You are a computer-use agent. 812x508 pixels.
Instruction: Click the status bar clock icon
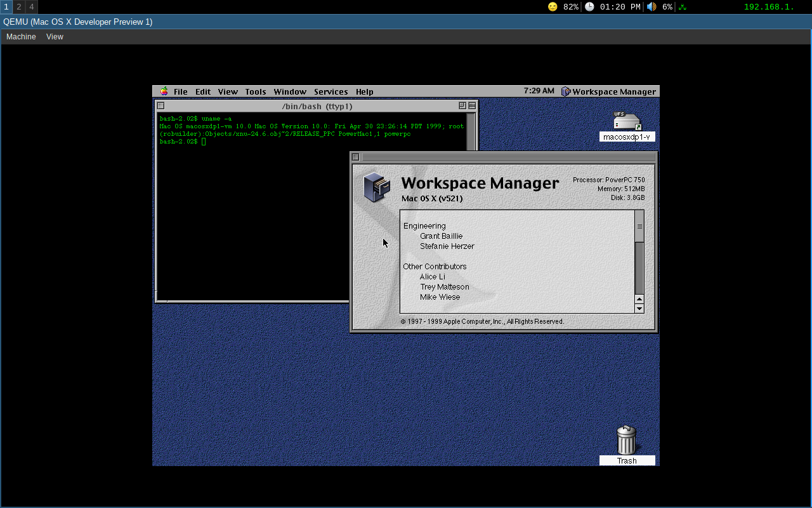pyautogui.click(x=589, y=7)
